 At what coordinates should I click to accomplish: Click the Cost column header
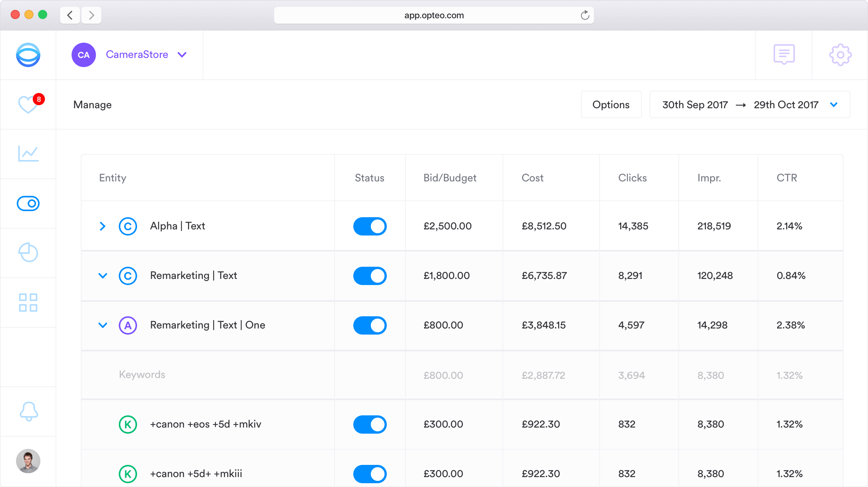[x=532, y=178]
